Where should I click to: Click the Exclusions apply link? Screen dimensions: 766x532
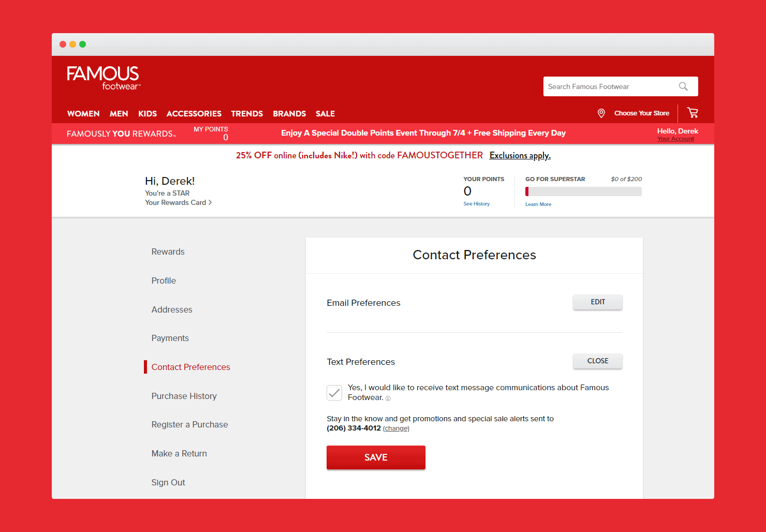(x=520, y=156)
